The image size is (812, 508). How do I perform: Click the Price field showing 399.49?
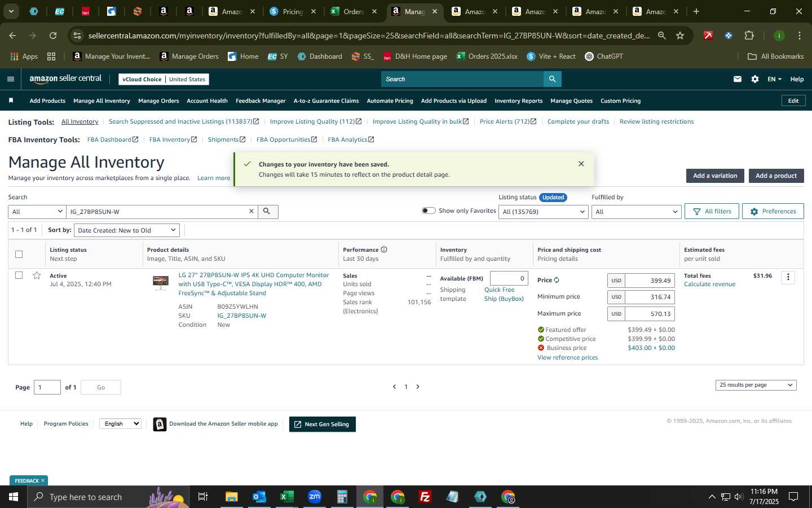point(650,281)
